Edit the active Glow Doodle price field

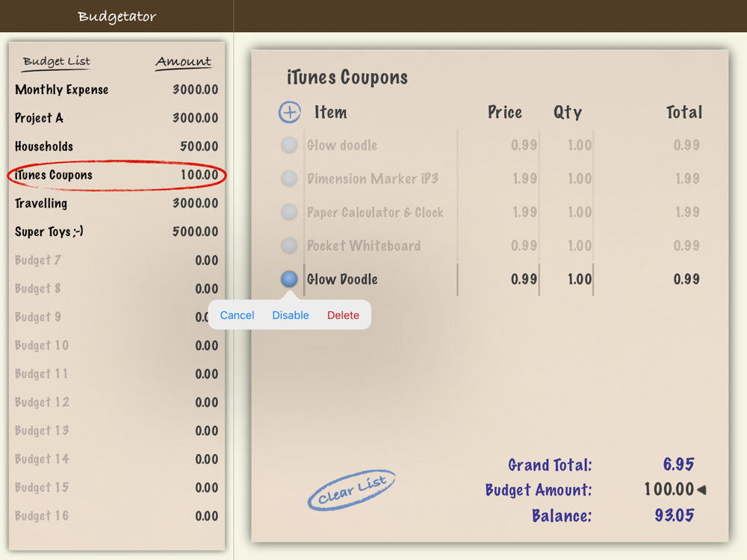(x=524, y=279)
